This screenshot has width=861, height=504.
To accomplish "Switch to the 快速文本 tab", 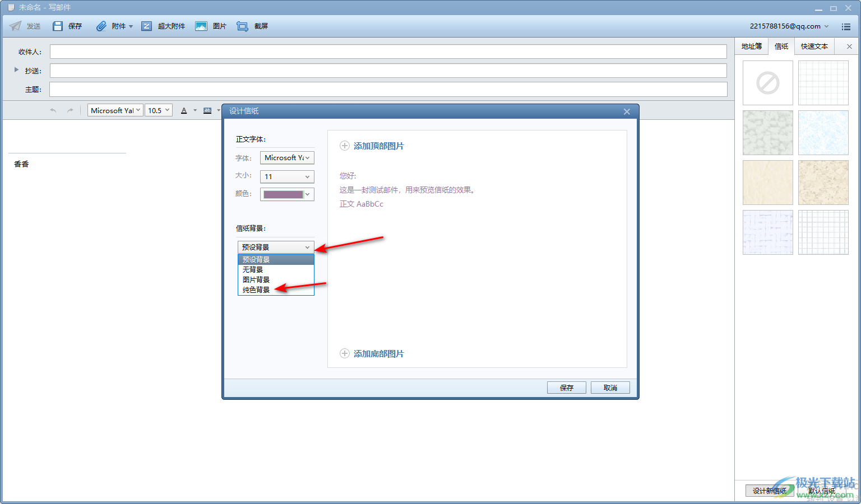I will (x=814, y=46).
